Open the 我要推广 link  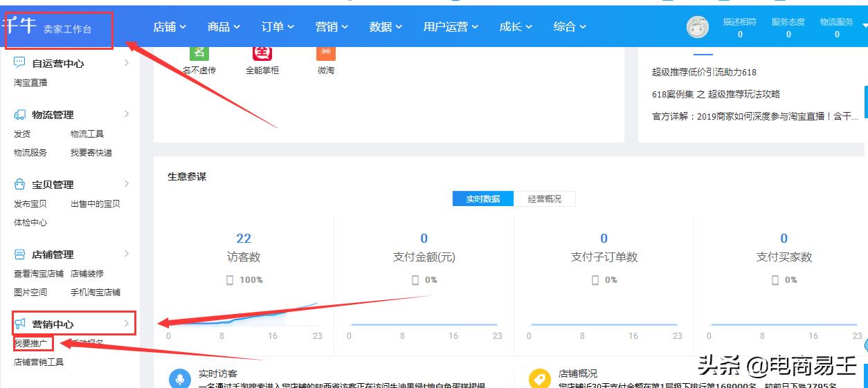click(31, 343)
